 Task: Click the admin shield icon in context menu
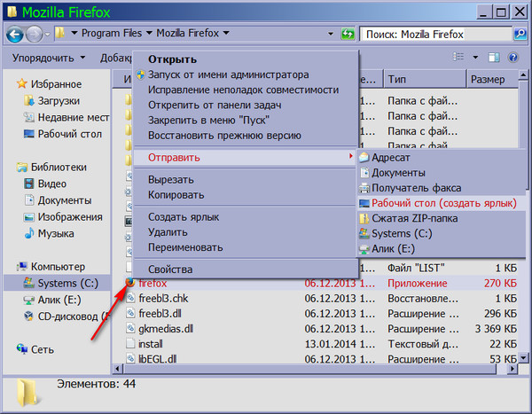pyautogui.click(x=140, y=74)
